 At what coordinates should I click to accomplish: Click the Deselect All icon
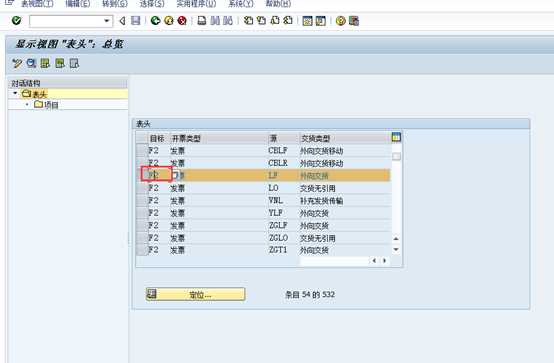[x=74, y=64]
